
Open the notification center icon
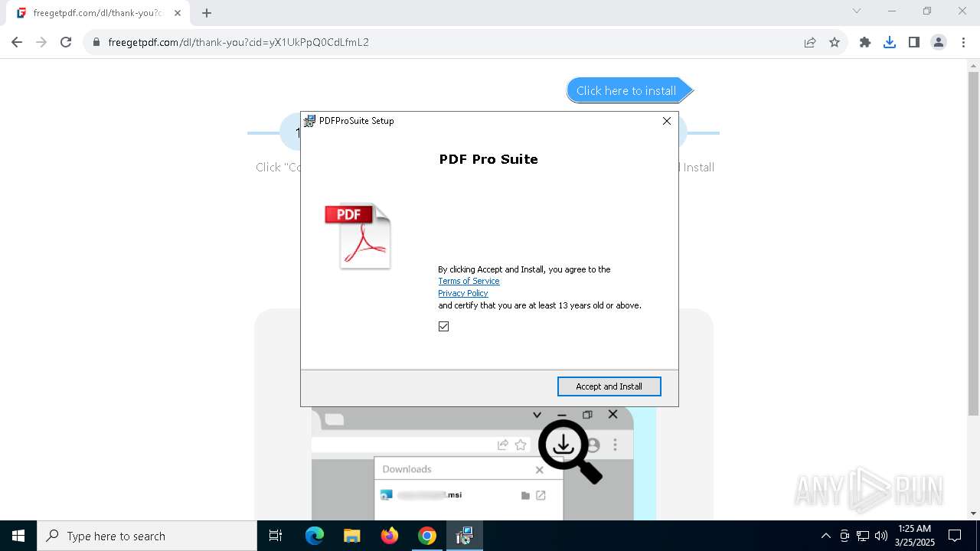pyautogui.click(x=955, y=536)
